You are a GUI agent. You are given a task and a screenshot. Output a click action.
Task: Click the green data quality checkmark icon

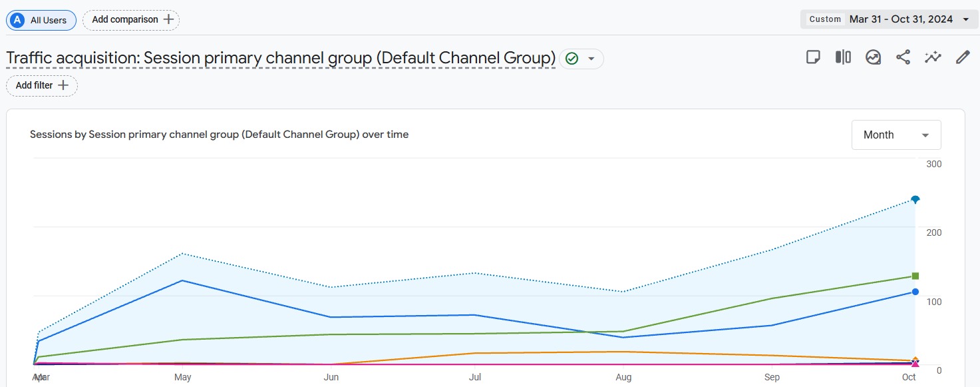click(x=572, y=59)
